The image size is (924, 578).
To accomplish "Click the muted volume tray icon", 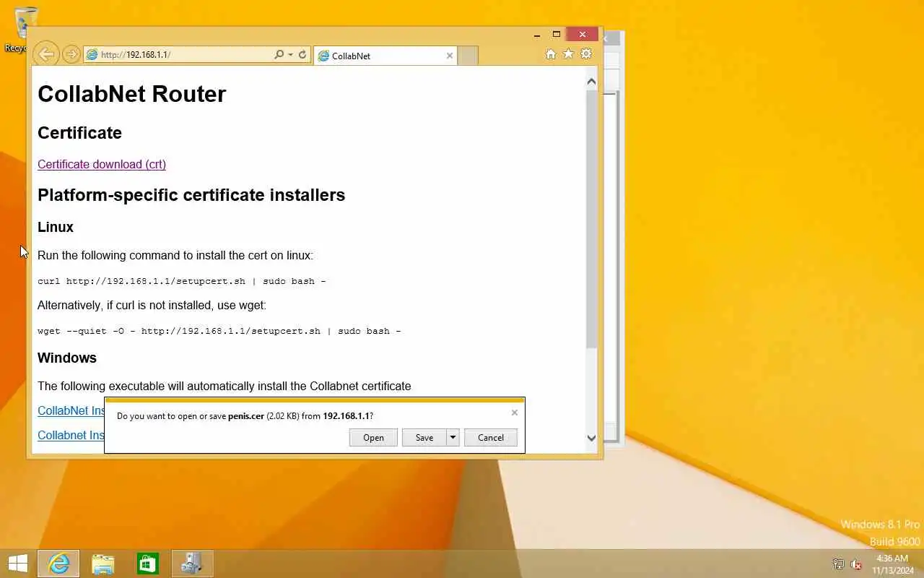I will (856, 564).
